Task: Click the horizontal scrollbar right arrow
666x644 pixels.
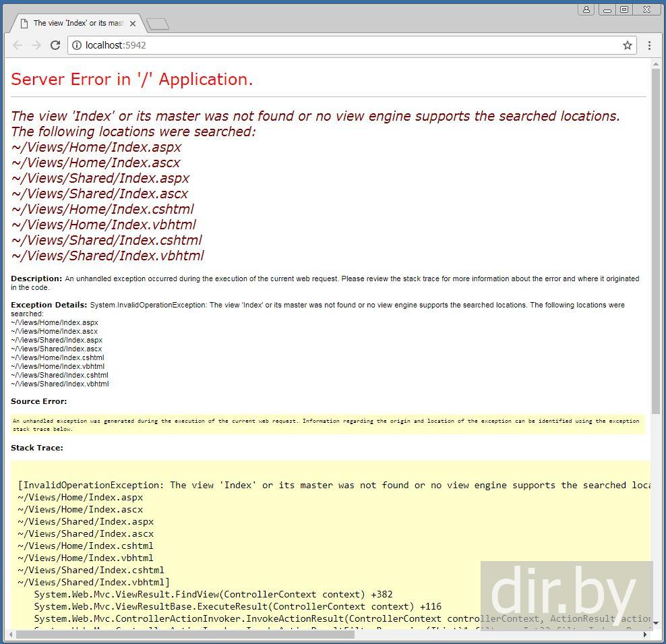Action: tap(645, 635)
